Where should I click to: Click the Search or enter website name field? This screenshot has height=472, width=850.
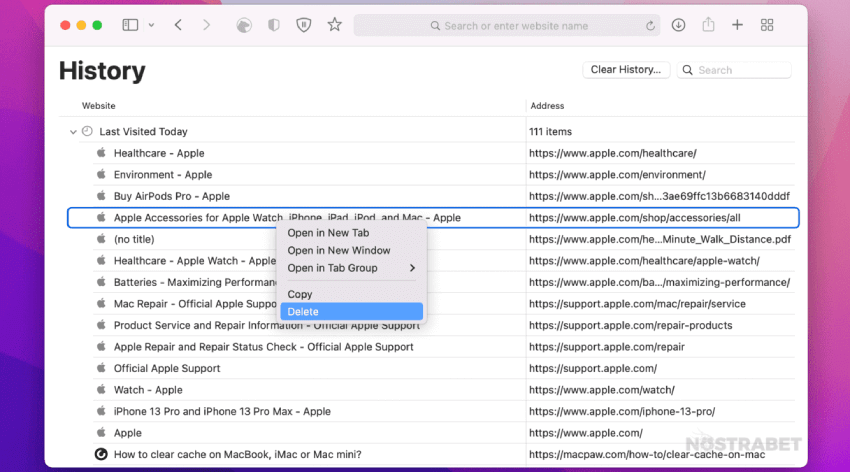[x=507, y=25]
